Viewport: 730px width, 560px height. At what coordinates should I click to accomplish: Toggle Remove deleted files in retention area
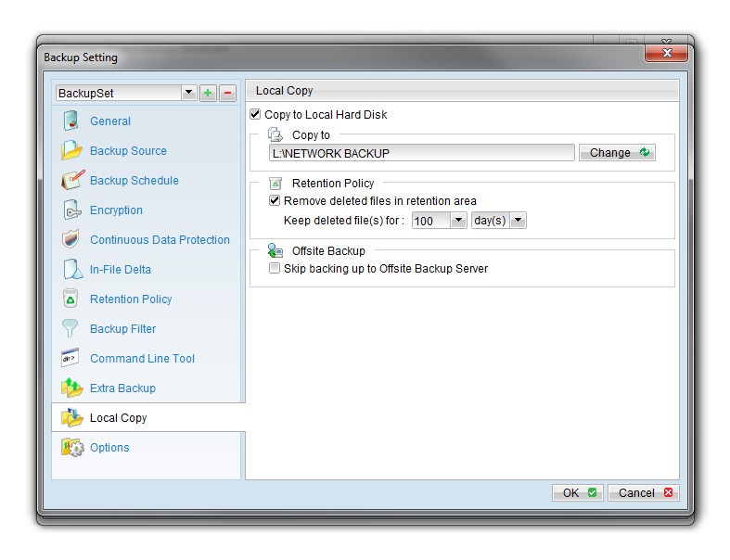(275, 200)
